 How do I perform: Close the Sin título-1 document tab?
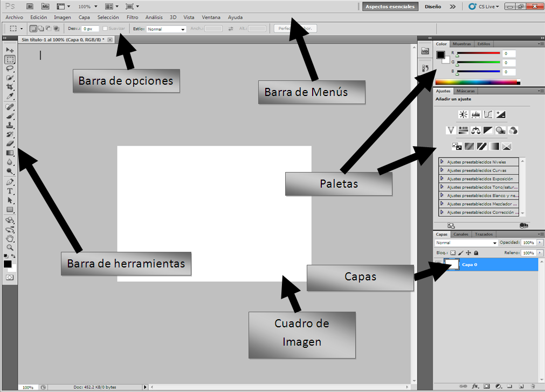click(x=110, y=39)
